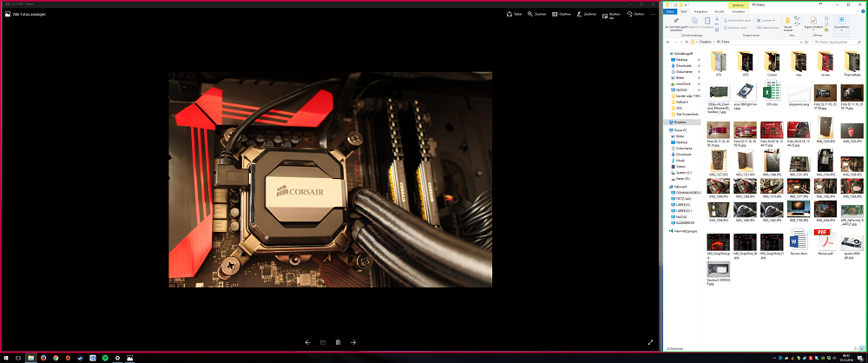The width and height of the screenshot is (868, 363).
Task: Open Windows Start menu
Action: (5, 358)
